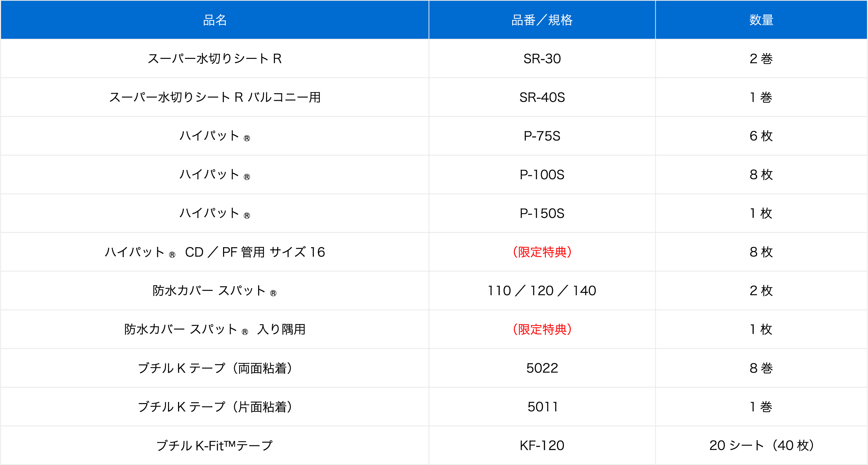Select the P-150S part number cell
Viewport: 868px width, 465px height.
click(x=542, y=213)
